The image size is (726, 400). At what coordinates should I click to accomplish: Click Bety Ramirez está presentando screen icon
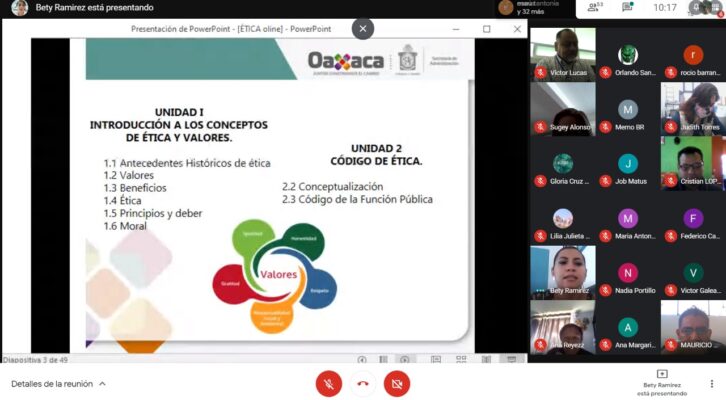[662, 374]
